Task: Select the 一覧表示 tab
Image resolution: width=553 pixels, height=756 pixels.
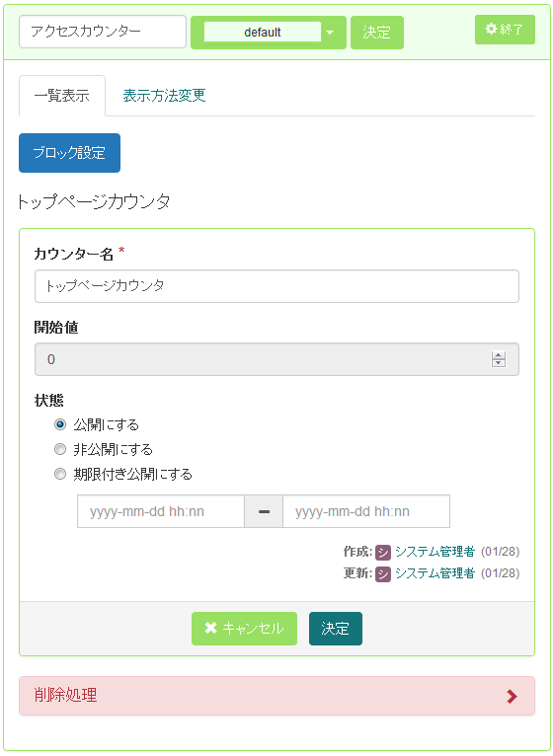Action: (x=62, y=95)
